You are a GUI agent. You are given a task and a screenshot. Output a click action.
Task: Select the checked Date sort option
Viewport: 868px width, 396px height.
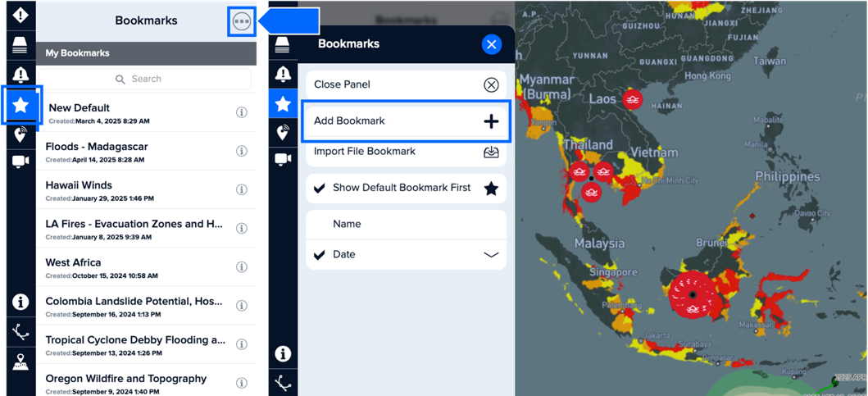point(406,255)
